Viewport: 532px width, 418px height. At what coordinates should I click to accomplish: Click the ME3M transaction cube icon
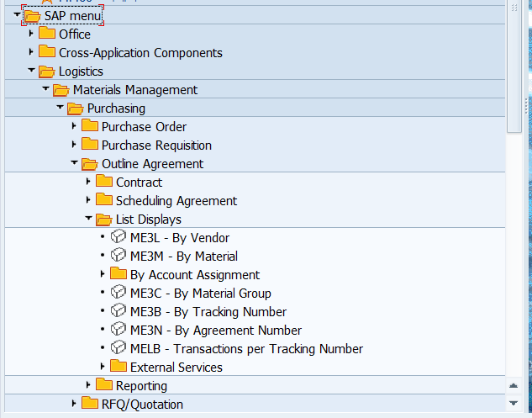(x=119, y=255)
